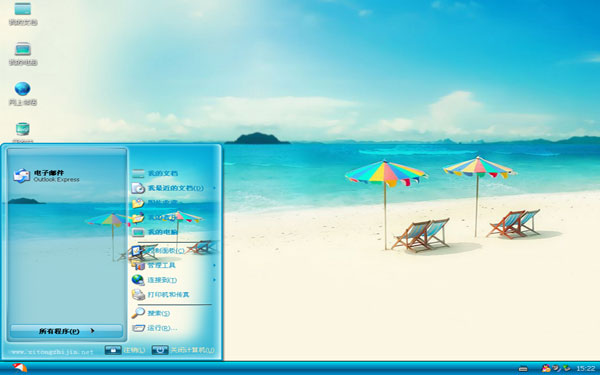Open Printers and Faxes (打印机和传真) icon
This screenshot has height=375, width=600.
138,294
